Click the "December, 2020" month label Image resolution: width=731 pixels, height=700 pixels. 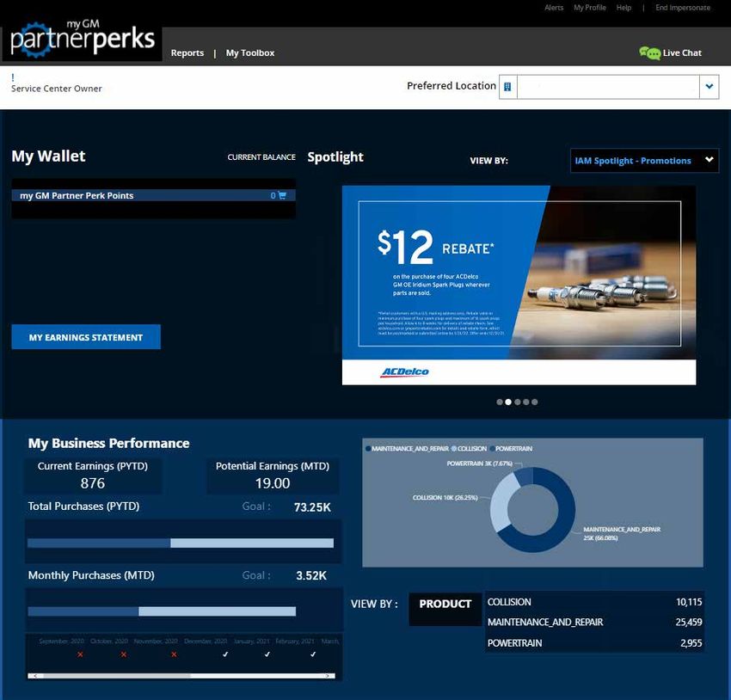point(206,642)
